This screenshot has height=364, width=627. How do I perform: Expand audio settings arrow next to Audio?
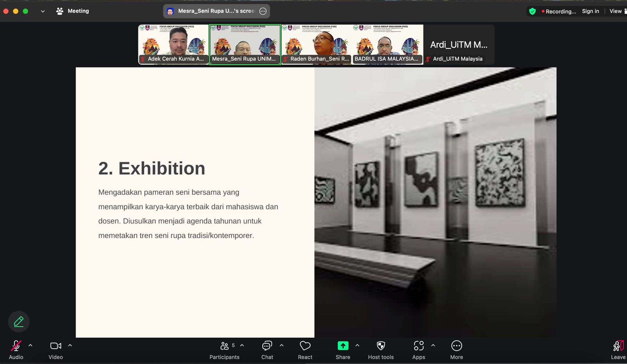tap(31, 346)
